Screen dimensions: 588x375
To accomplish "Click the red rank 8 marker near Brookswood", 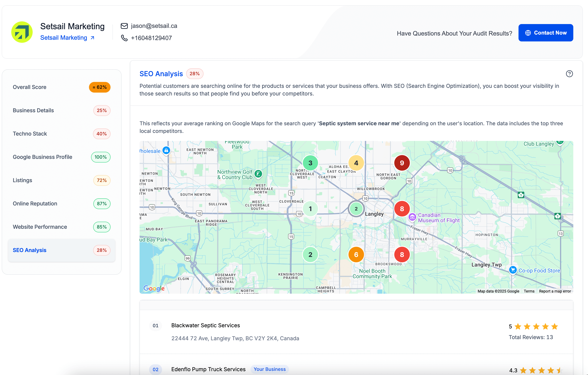I will (x=402, y=255).
